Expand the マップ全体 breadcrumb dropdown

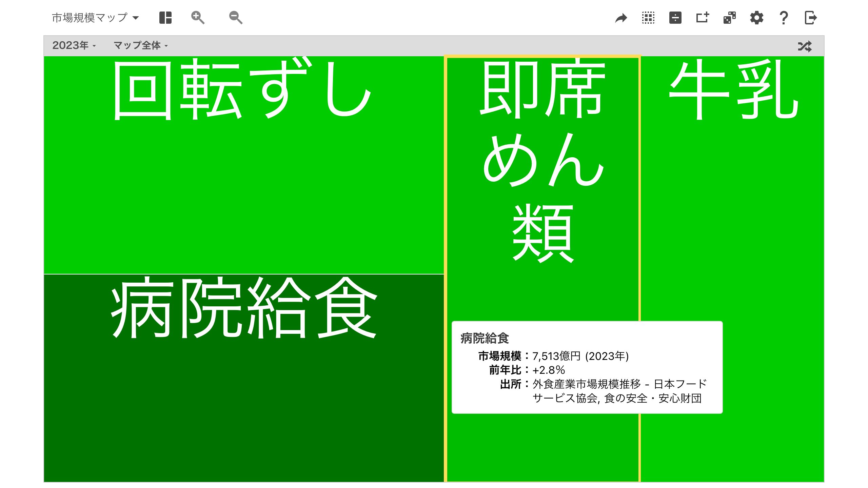(141, 45)
